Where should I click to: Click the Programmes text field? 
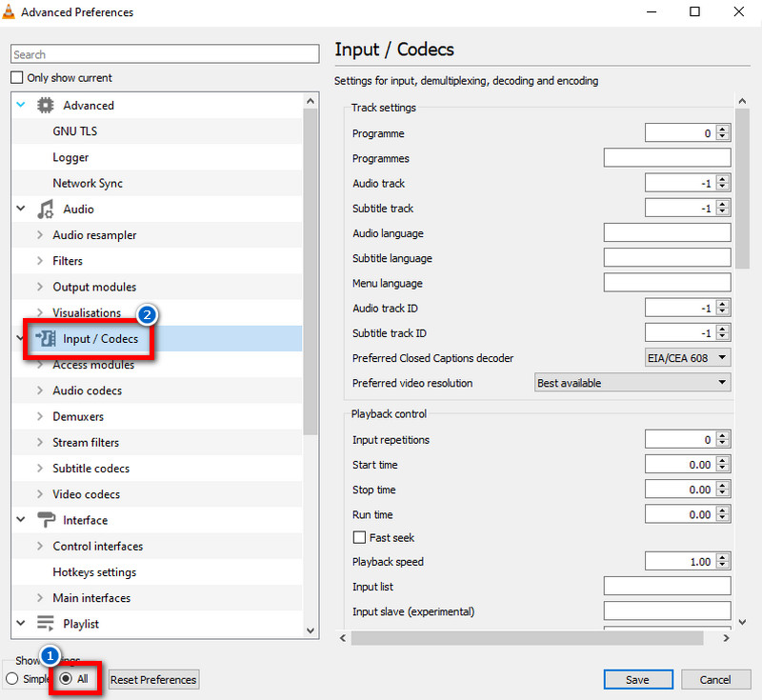coord(668,158)
